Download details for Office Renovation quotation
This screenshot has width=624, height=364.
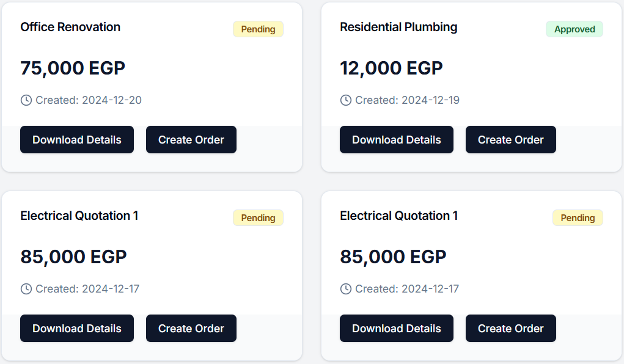77,140
